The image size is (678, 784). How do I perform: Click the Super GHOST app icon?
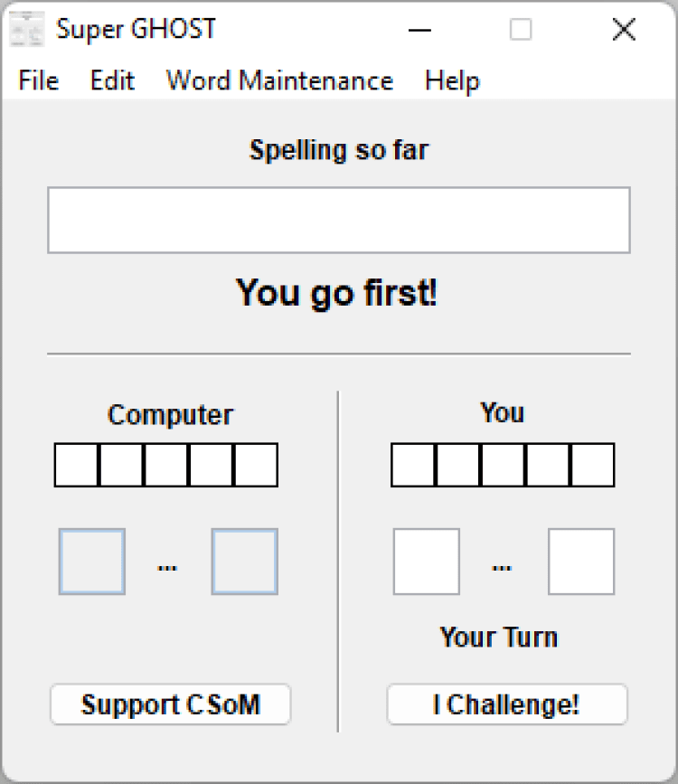point(27,30)
